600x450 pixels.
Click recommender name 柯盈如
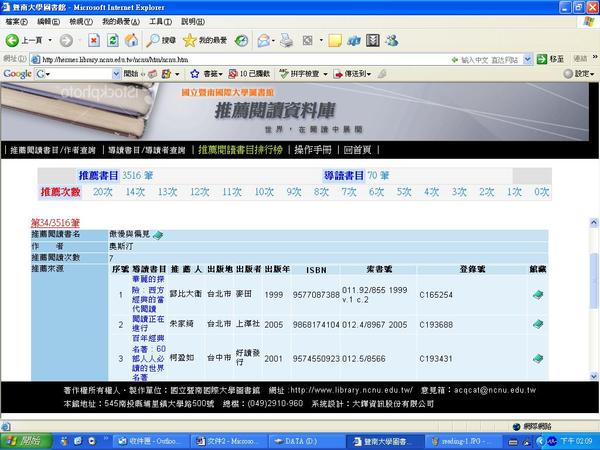[182, 358]
